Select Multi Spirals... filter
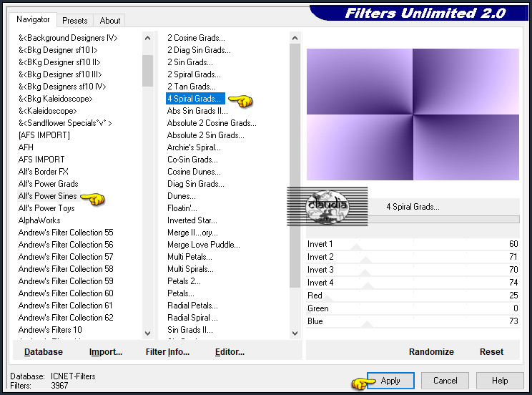The height and width of the screenshot is (395, 532). click(190, 269)
